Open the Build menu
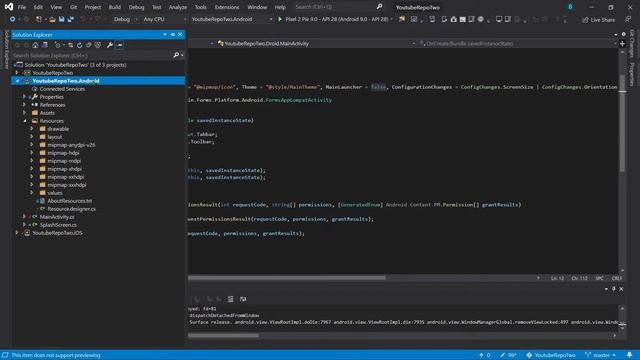The image size is (640, 360). (x=115, y=7)
